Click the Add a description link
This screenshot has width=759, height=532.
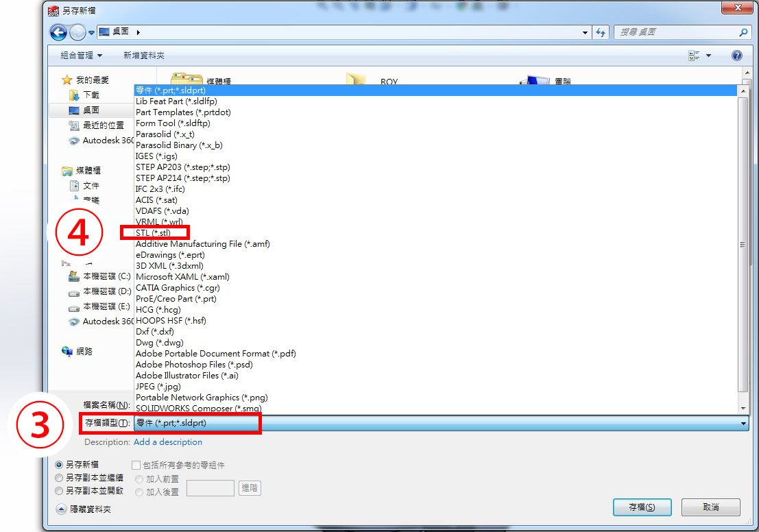[168, 442]
